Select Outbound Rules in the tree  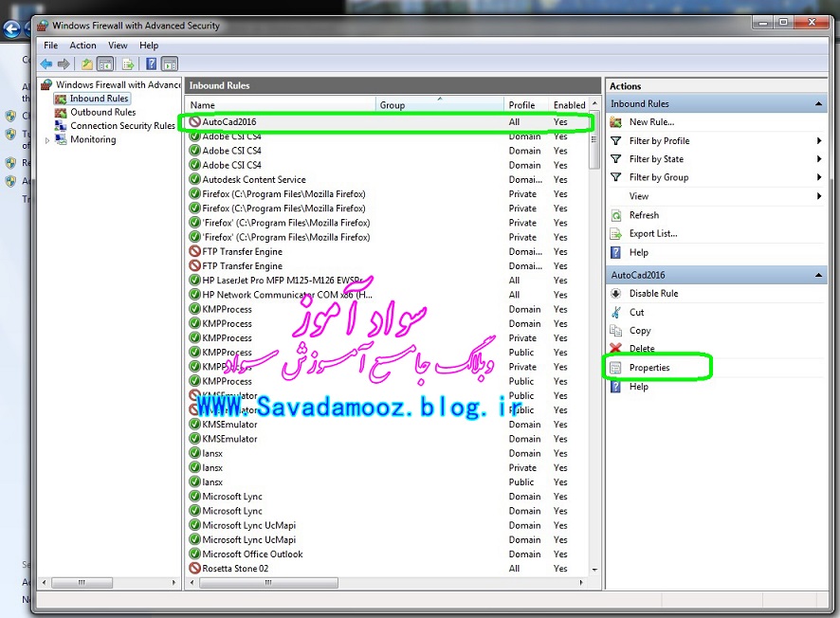coord(102,112)
